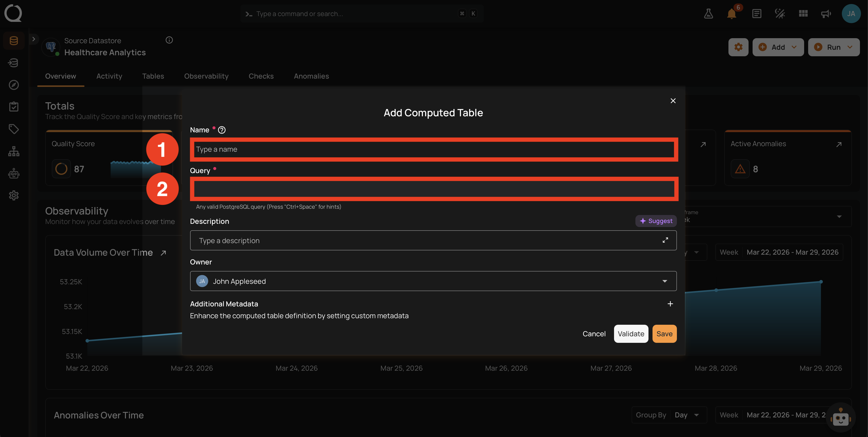Expand the Add button dropdown
The image size is (868, 437).
coord(794,47)
